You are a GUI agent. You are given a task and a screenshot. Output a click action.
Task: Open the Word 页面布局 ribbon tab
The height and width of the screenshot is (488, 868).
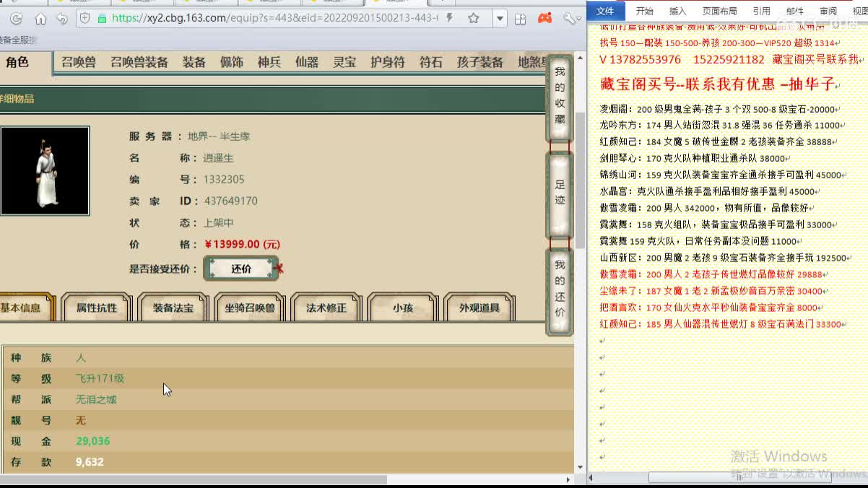click(x=719, y=11)
